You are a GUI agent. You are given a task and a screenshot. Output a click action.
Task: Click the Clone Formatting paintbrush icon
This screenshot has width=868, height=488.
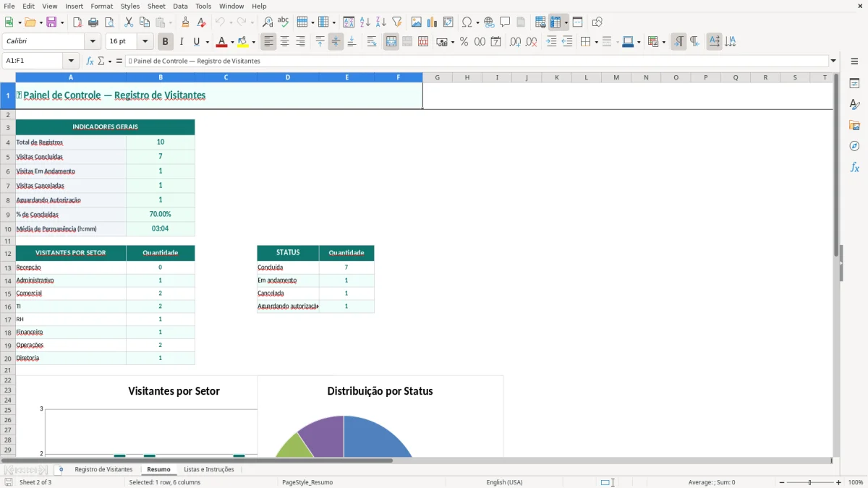185,22
